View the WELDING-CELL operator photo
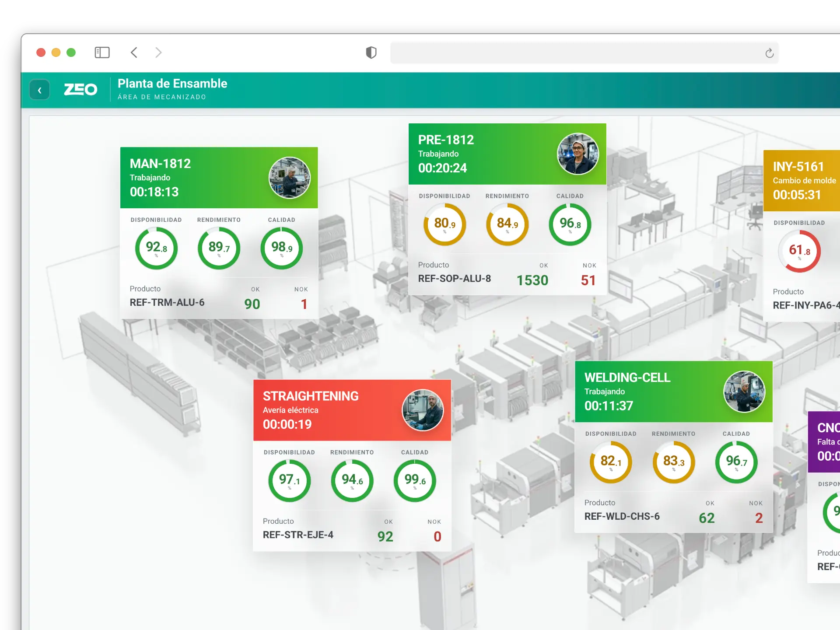 point(744,392)
